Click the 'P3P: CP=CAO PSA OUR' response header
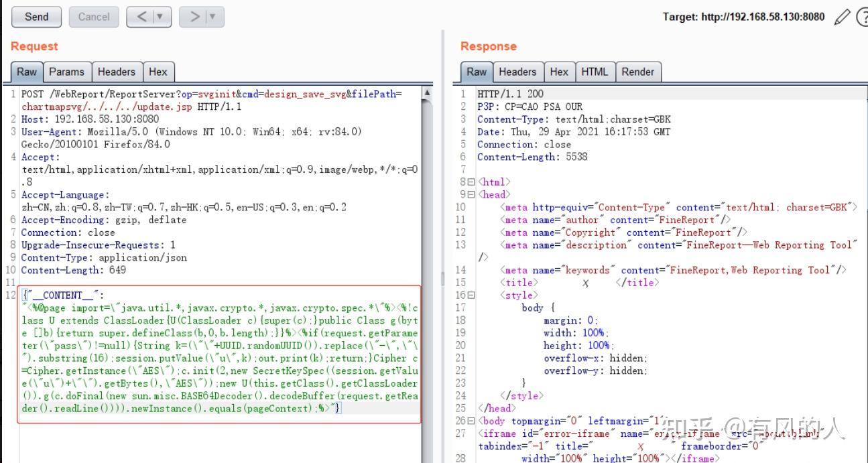The height and width of the screenshot is (463, 868). 530,107
